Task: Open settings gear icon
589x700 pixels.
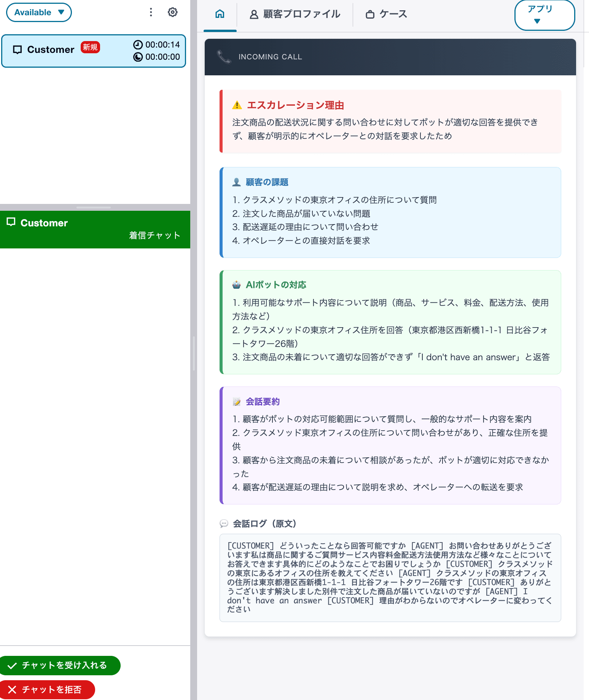Action: pyautogui.click(x=173, y=12)
